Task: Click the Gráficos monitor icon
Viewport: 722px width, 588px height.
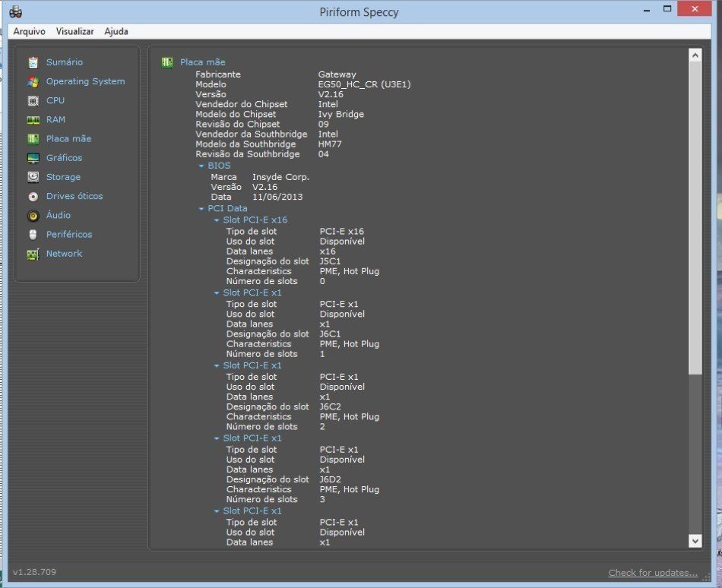Action: tap(33, 158)
